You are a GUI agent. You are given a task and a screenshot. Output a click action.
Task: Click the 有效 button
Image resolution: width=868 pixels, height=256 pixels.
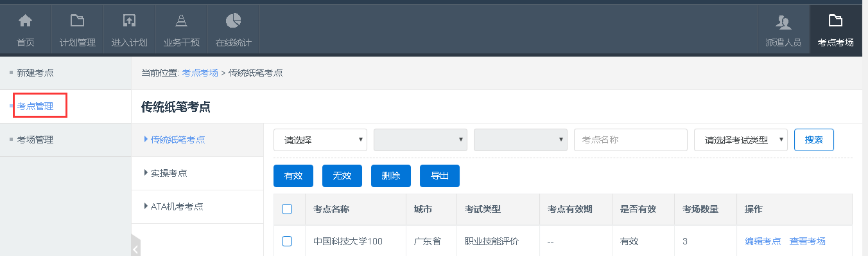click(293, 176)
